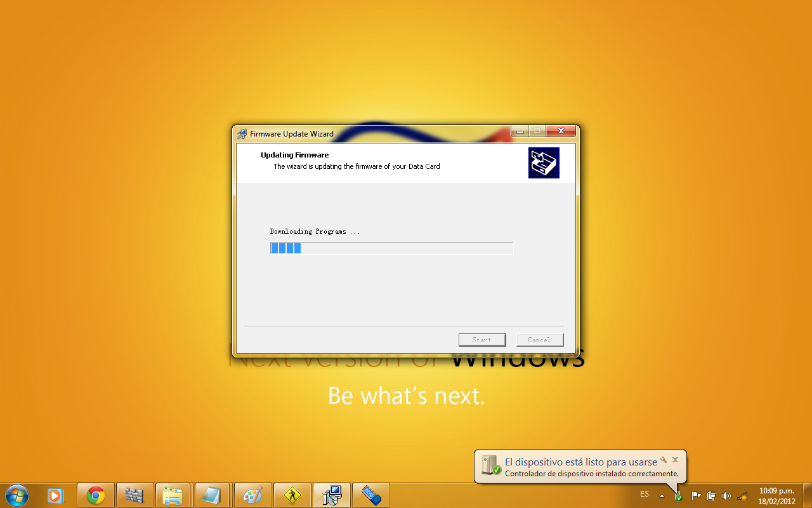Click 'Controlador de dispositivo instalado correctamente' text
The width and height of the screenshot is (812, 508).
(x=592, y=474)
